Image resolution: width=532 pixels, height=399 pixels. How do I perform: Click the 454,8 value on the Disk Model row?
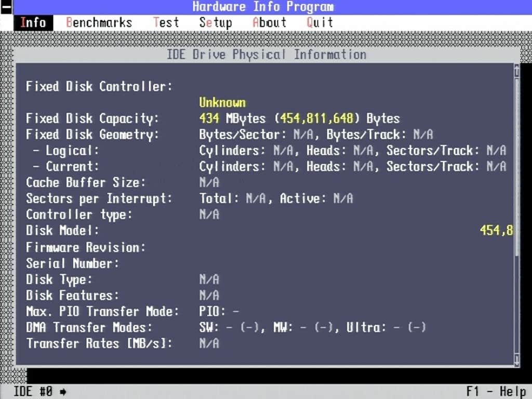pos(496,231)
